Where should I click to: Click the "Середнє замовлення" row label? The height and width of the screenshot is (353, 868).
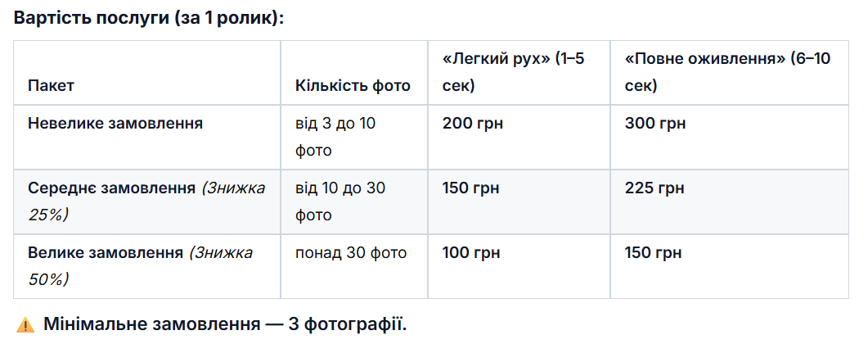tap(111, 188)
